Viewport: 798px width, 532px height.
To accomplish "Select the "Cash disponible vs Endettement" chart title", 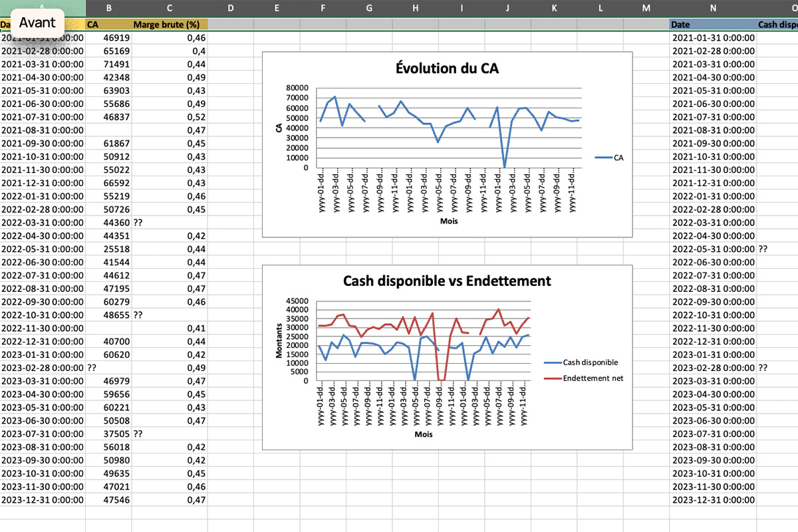I will (447, 281).
